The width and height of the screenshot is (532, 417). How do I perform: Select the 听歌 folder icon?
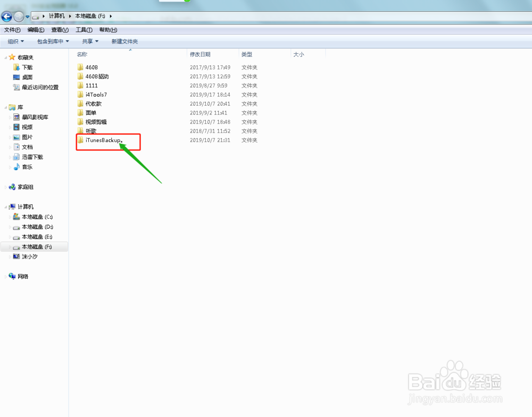click(x=80, y=131)
